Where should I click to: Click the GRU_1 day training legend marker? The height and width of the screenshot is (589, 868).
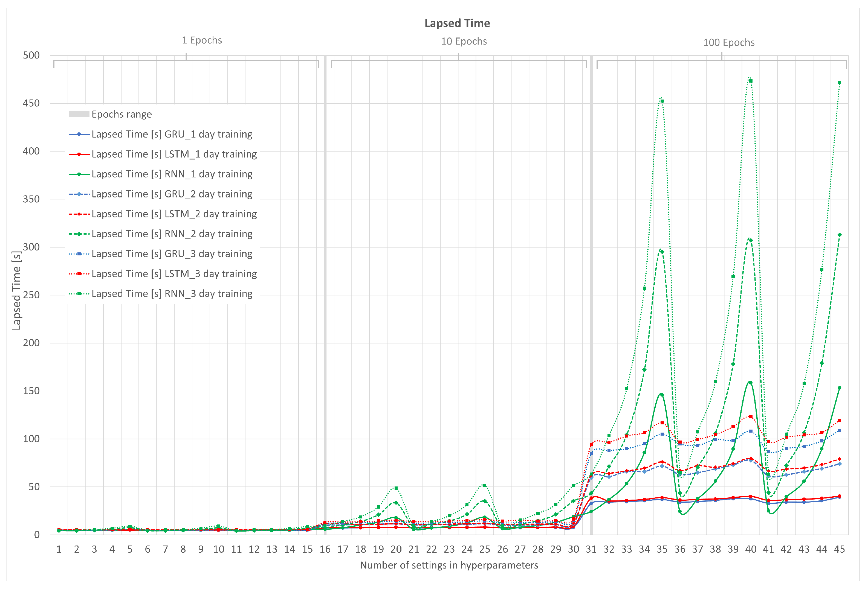(x=79, y=134)
